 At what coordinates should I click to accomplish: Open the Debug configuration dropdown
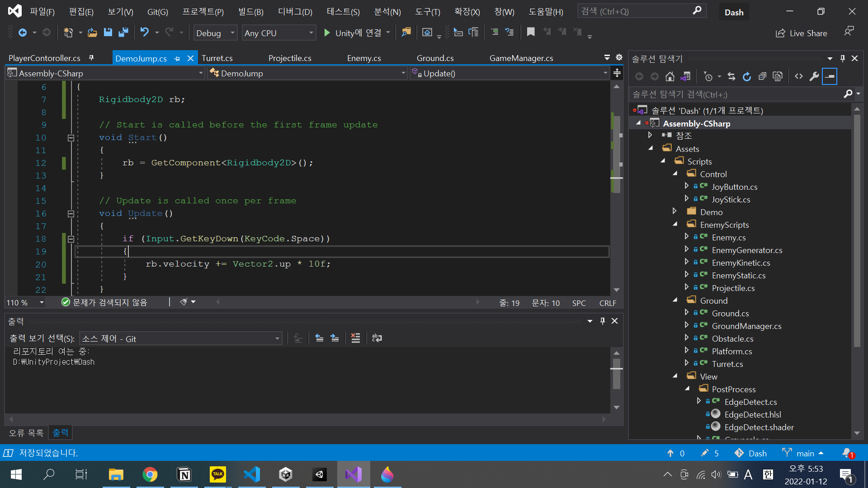[x=215, y=33]
